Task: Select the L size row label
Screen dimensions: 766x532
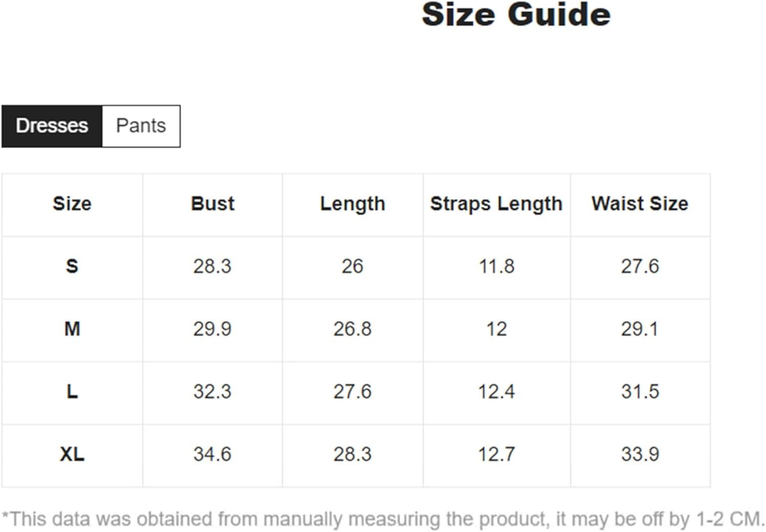Action: pyautogui.click(x=72, y=392)
